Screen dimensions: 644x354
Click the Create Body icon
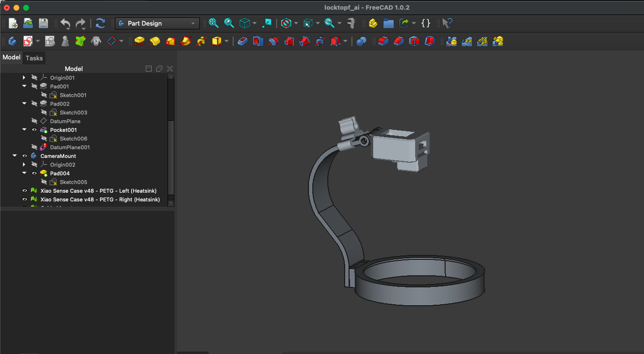click(13, 42)
